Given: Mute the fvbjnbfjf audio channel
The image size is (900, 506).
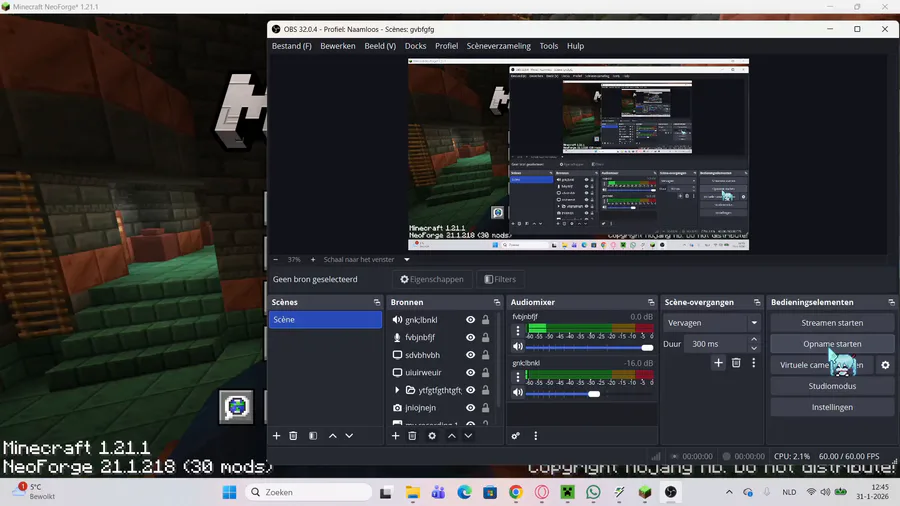Looking at the screenshot, I should (x=518, y=347).
